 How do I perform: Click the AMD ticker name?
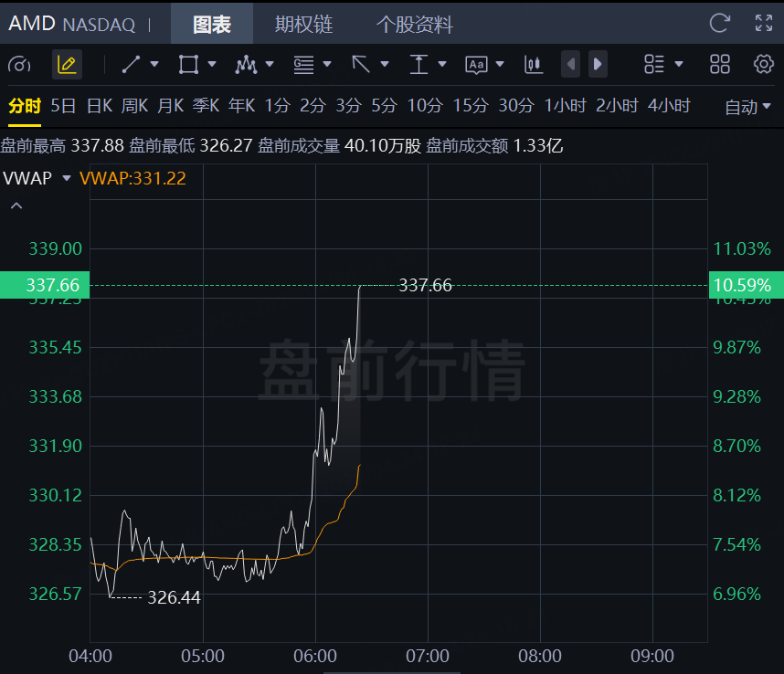[x=31, y=24]
